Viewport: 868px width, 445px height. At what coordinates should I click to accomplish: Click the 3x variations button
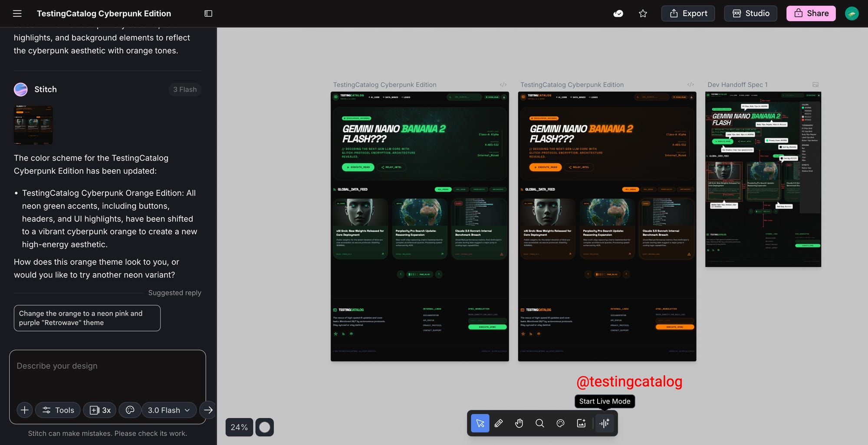100,410
